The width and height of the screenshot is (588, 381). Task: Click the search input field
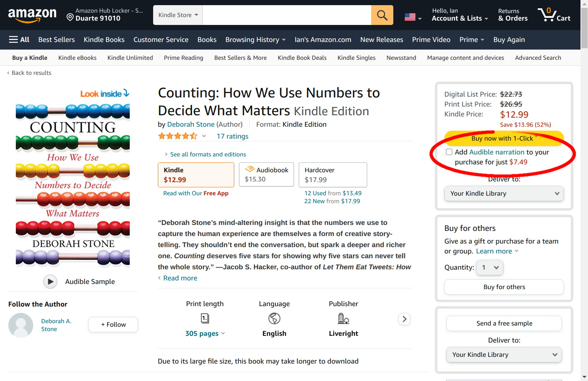(x=286, y=15)
